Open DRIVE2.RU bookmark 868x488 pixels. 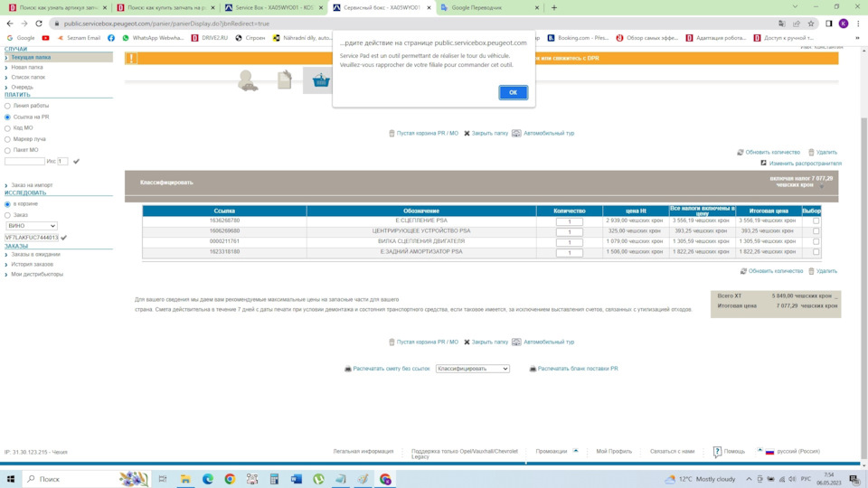[x=209, y=38]
